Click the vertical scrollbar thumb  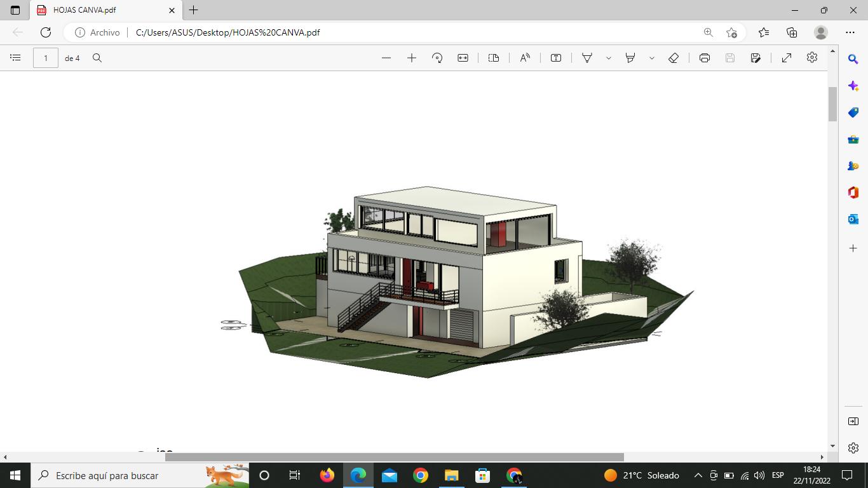[832, 104]
